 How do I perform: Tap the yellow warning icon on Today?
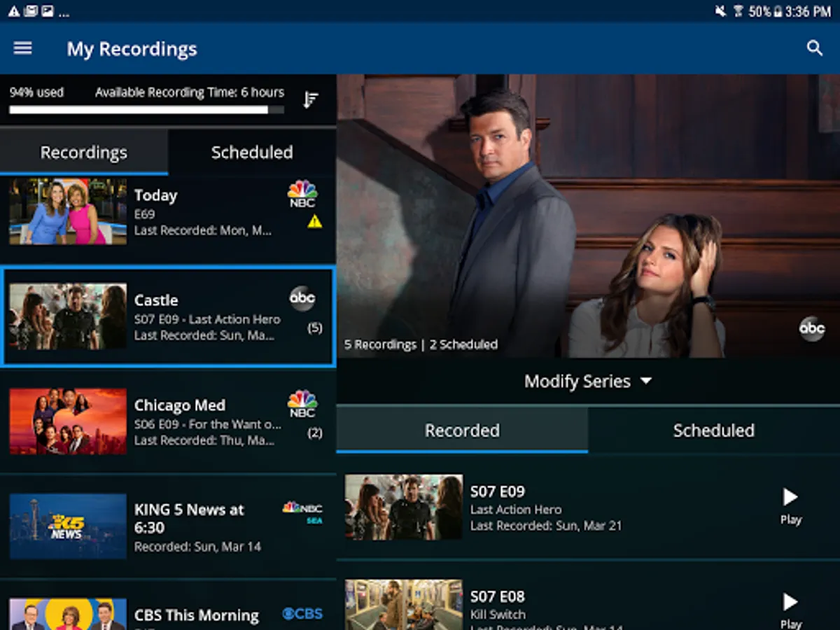[x=314, y=221]
